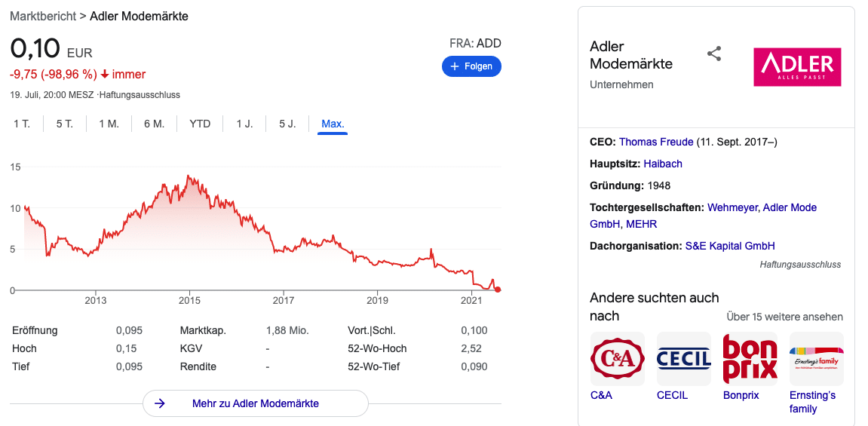Click the share icon next to Adler Modemärkte
Image resolution: width=868 pixels, height=426 pixels.
pos(714,54)
